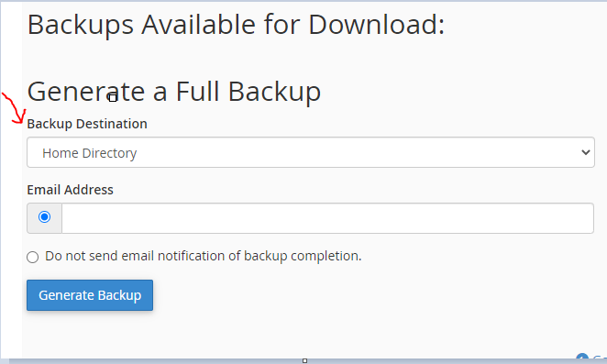This screenshot has width=607, height=364.
Task: Click the "Home Directory" selected option text
Action: (90, 153)
